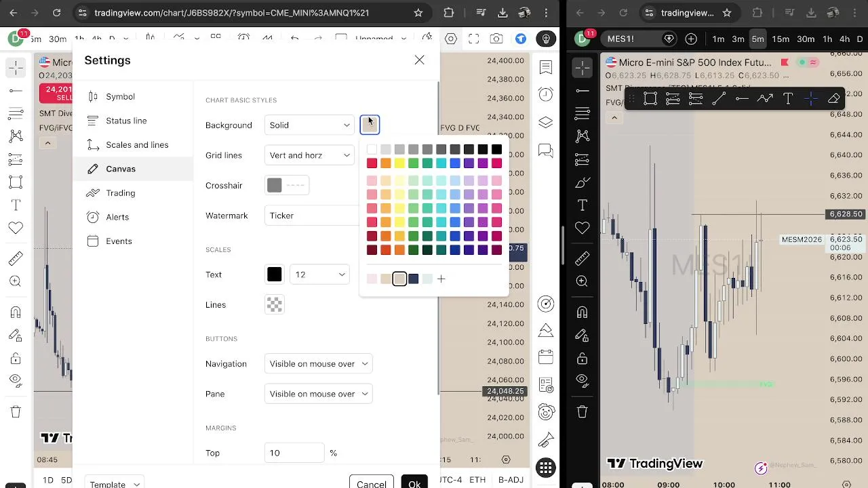Open the chats speech bubble icon
The width and height of the screenshot is (868, 488).
[546, 151]
